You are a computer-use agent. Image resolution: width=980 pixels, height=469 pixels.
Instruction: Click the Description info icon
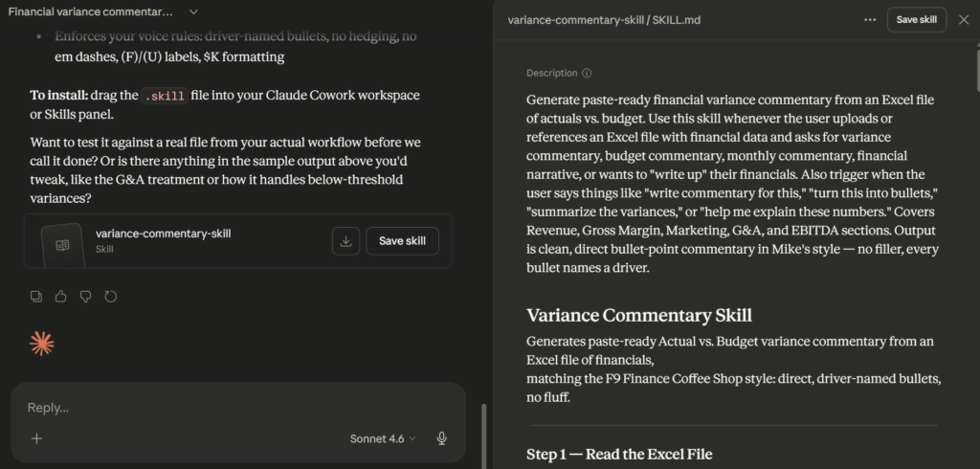587,73
